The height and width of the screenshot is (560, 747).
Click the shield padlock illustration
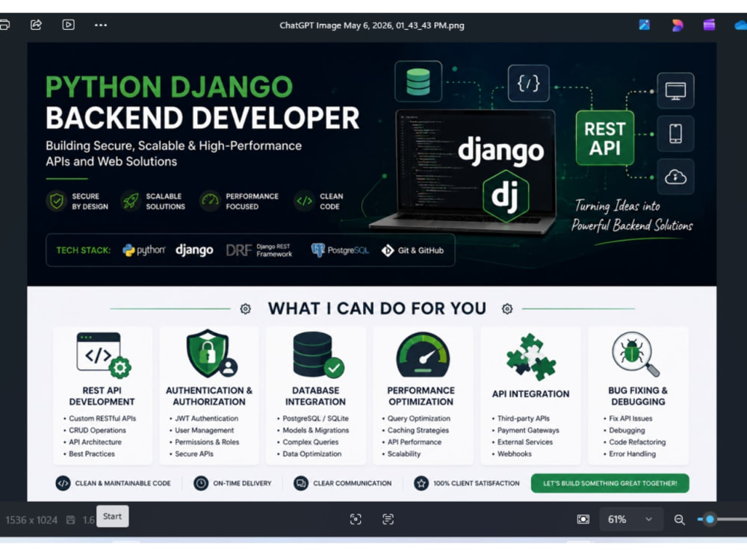click(x=211, y=353)
